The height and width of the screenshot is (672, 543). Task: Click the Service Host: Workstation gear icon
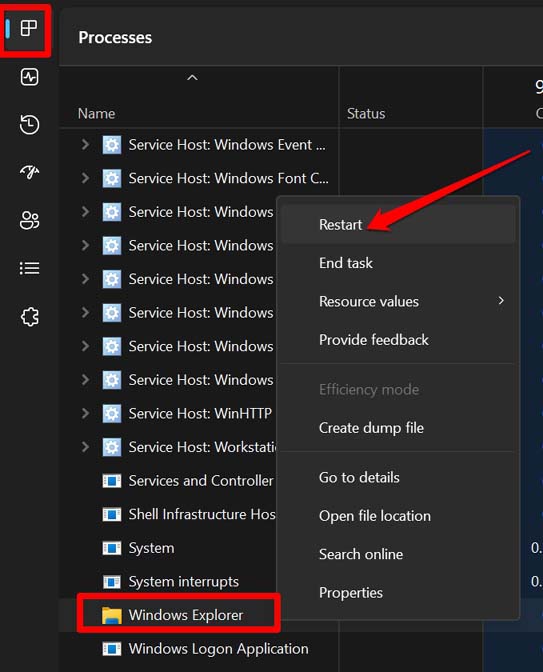click(x=112, y=447)
